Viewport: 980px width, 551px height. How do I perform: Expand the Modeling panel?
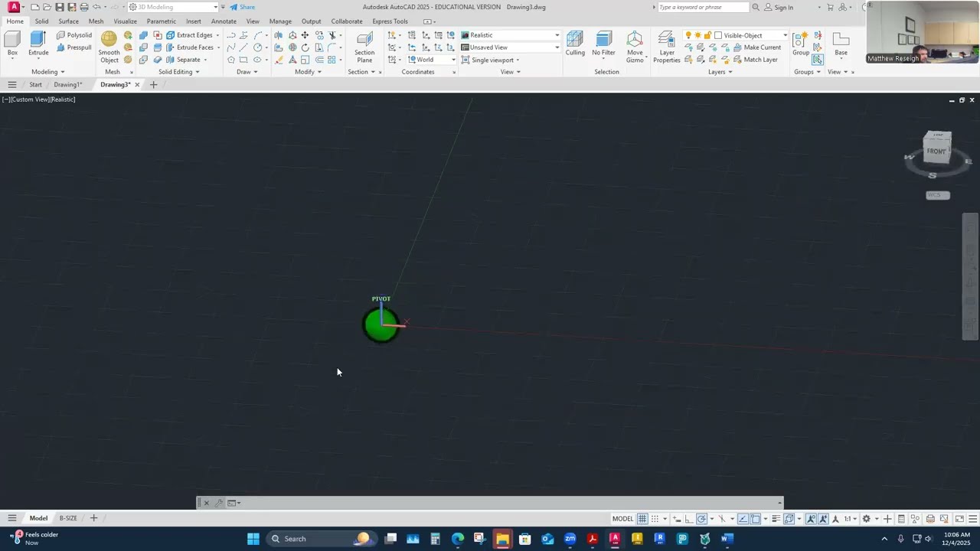pyautogui.click(x=47, y=72)
